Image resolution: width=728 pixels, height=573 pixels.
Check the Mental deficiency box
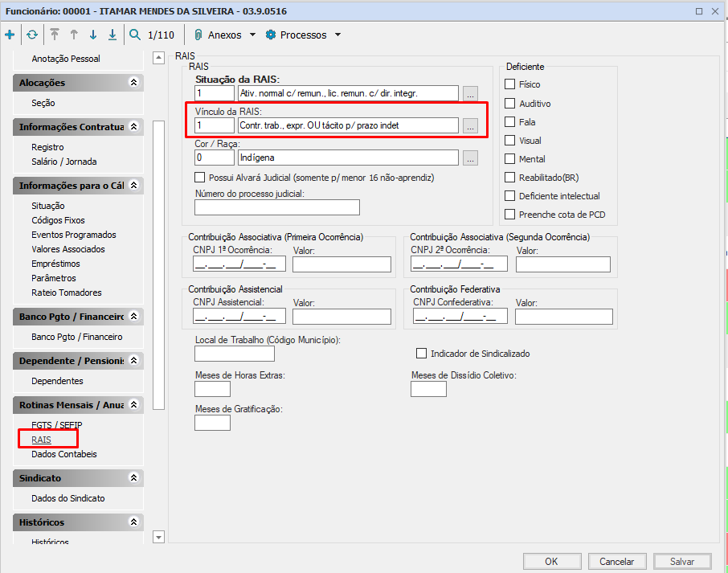[x=509, y=159]
